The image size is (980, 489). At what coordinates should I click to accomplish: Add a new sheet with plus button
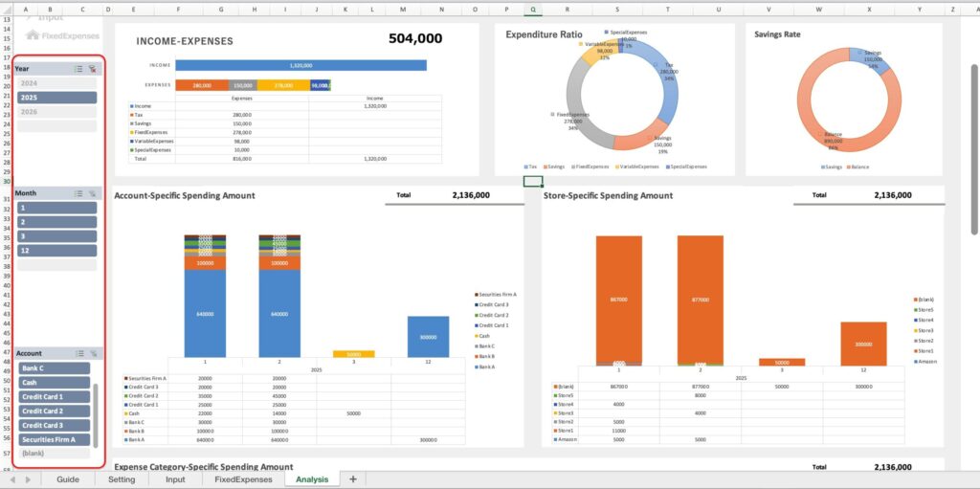click(352, 479)
